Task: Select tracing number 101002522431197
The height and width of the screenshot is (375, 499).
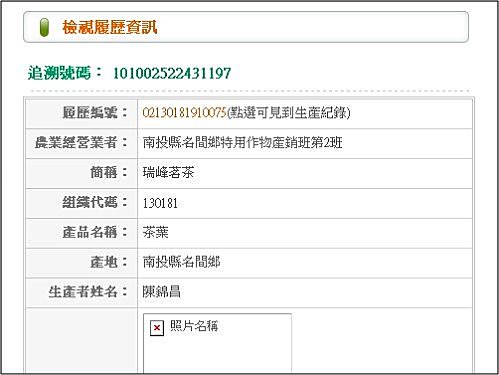Action: click(x=172, y=73)
